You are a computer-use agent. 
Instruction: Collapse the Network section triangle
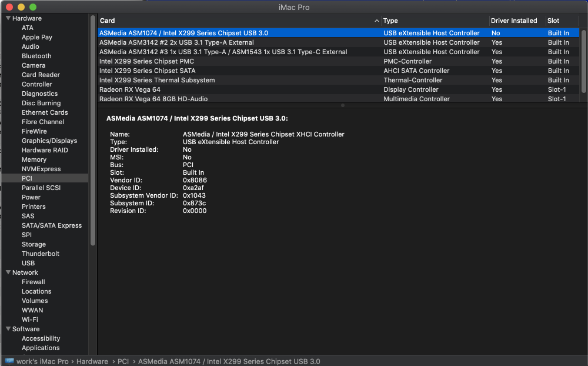pyautogui.click(x=8, y=272)
